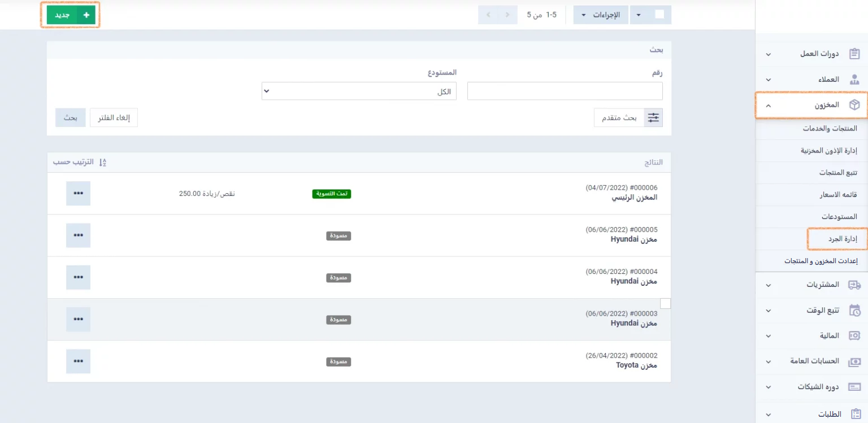Click the advanced search sliders icon
The width and height of the screenshot is (868, 423).
pos(653,117)
